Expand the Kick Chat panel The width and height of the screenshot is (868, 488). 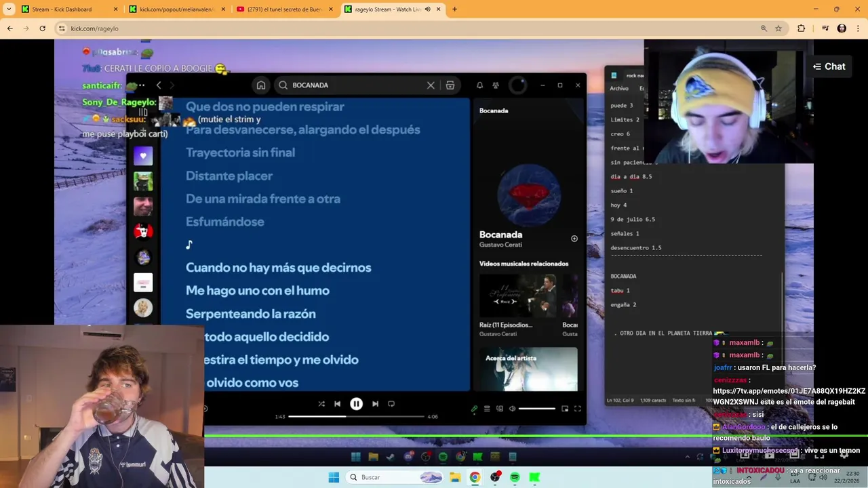[829, 66]
